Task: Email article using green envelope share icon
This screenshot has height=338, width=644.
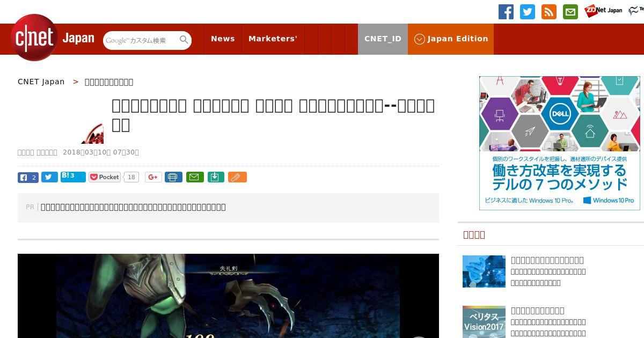Action: (x=195, y=177)
